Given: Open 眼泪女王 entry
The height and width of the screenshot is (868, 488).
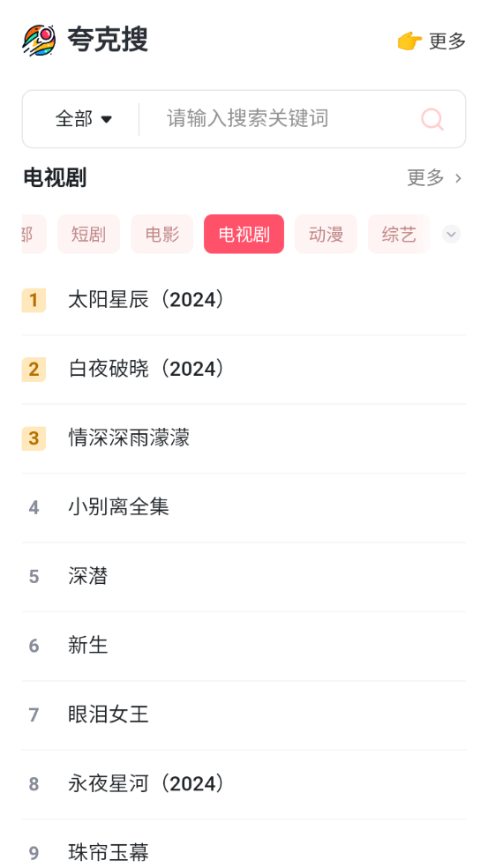Looking at the screenshot, I should (244, 715).
